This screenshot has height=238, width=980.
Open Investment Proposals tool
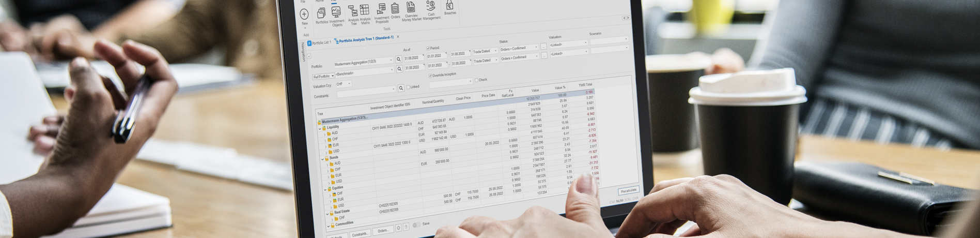(x=381, y=9)
